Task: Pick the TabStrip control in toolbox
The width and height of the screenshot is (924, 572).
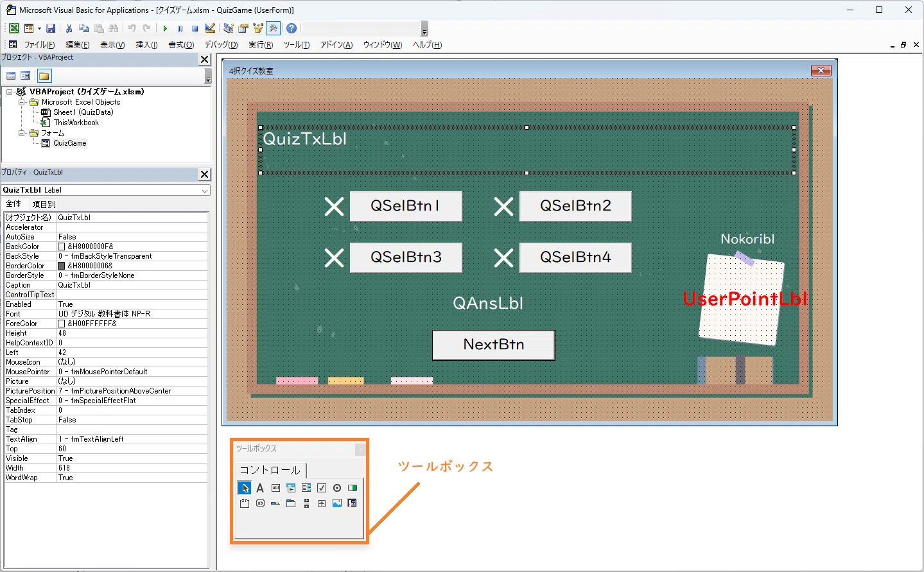Action: click(x=275, y=503)
